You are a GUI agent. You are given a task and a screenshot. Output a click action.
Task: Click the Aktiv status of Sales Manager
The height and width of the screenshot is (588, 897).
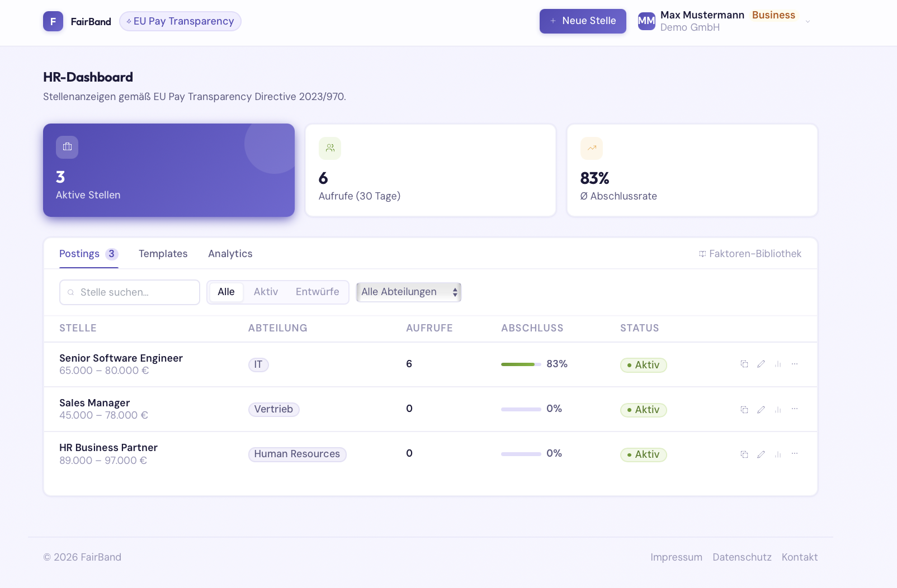coord(644,410)
